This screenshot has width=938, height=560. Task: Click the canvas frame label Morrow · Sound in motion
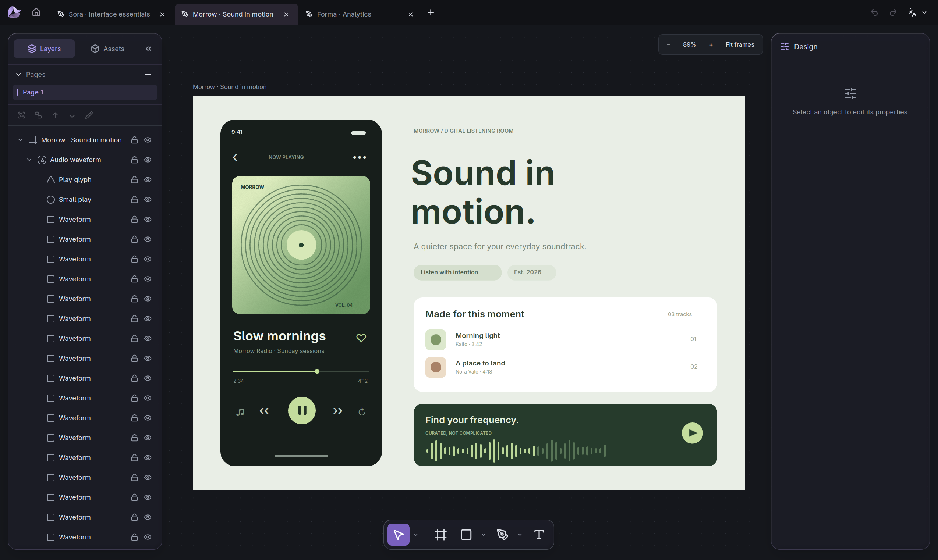230,87
